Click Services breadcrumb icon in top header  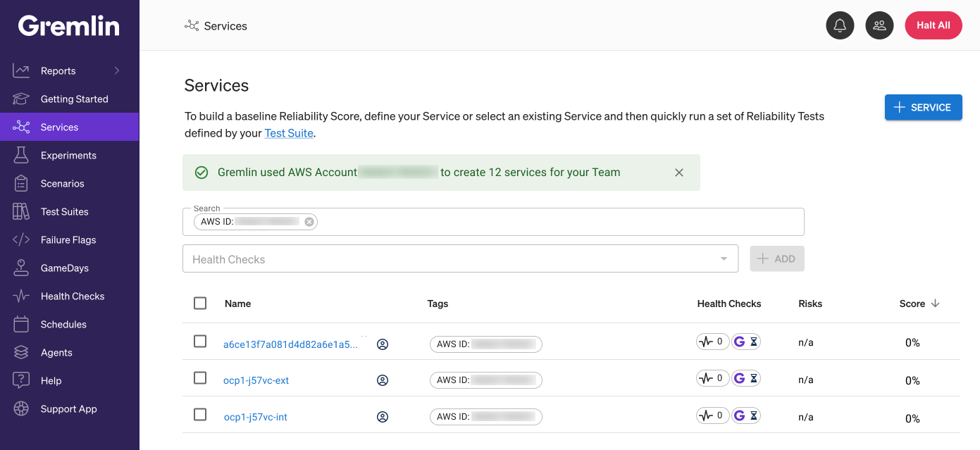[192, 25]
